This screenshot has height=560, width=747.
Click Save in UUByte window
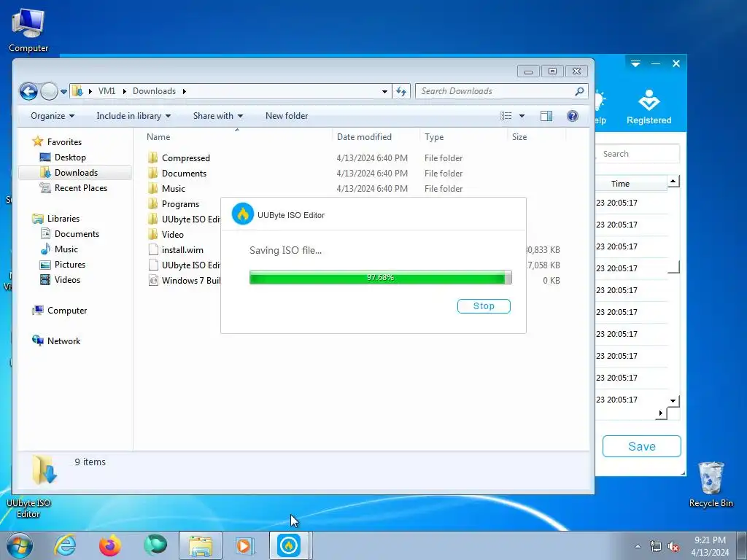[641, 446]
